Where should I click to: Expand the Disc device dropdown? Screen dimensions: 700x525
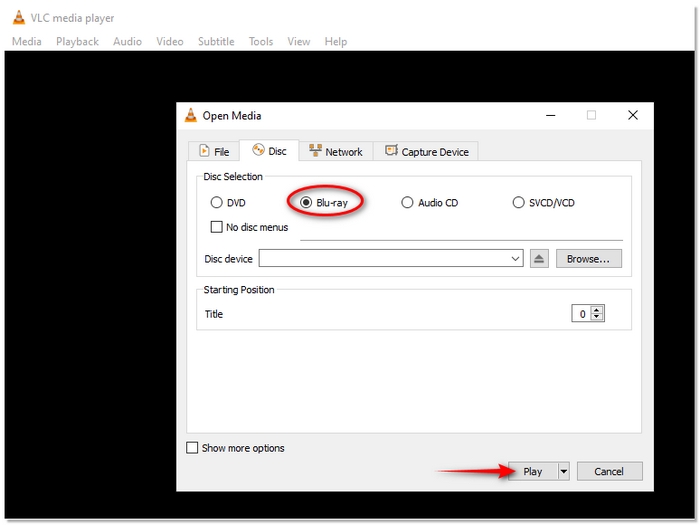click(x=516, y=259)
